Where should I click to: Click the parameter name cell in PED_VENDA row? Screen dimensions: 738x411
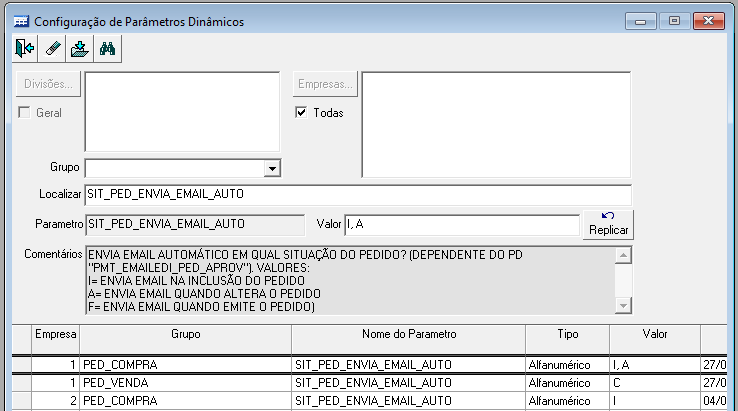coord(409,383)
